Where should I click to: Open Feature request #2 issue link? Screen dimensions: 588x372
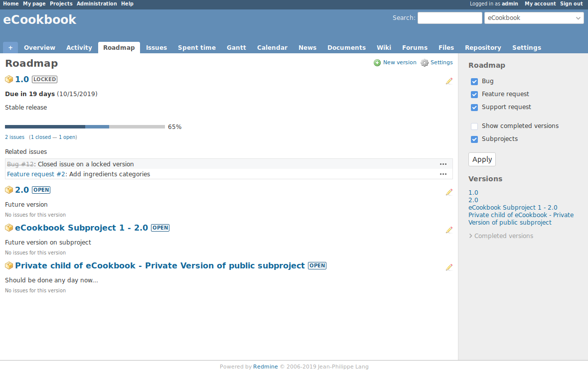point(36,174)
